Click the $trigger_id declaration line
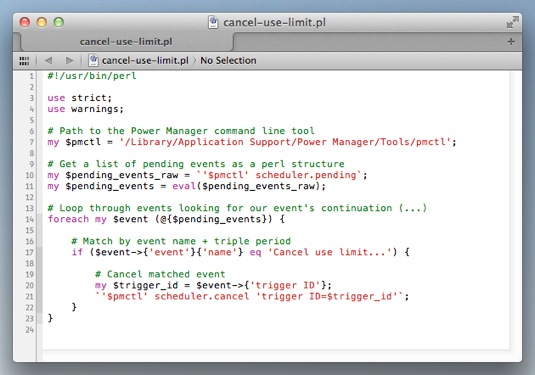Viewport: 535px width, 375px height. (213, 285)
